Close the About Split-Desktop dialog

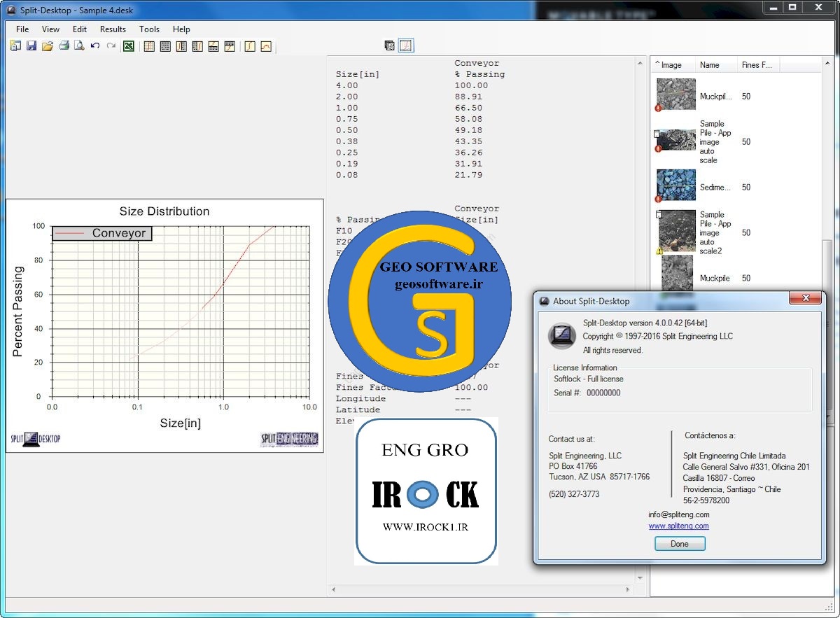pos(805,299)
